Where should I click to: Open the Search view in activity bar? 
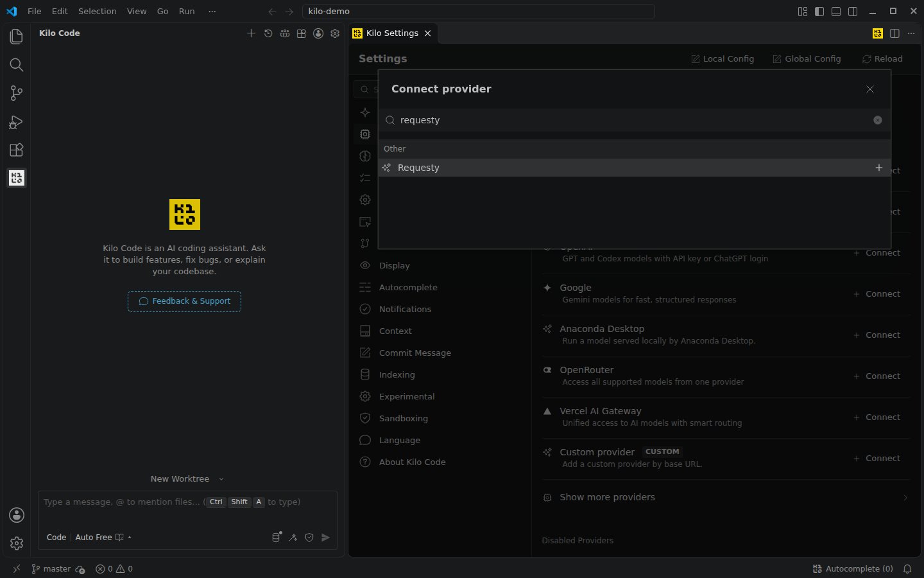coord(17,65)
